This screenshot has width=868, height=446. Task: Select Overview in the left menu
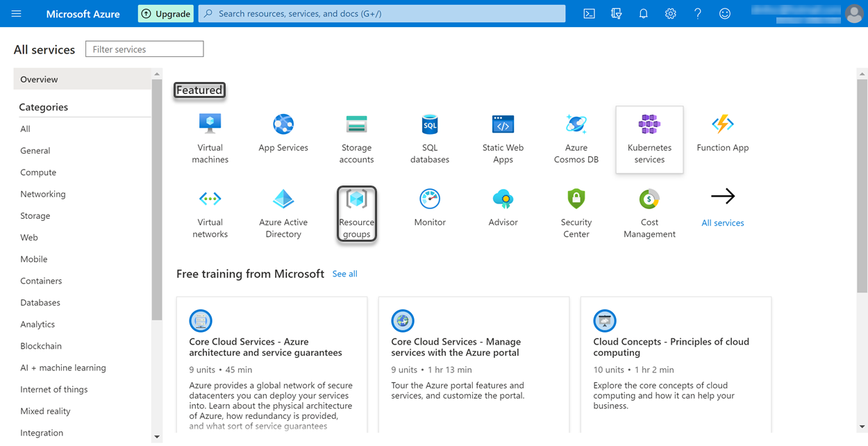tap(83, 79)
